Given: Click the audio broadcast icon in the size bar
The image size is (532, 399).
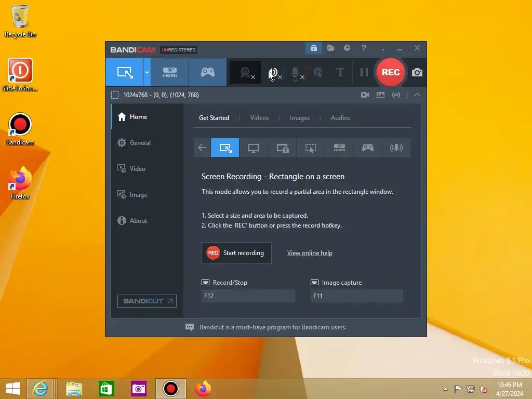Looking at the screenshot, I should [x=396, y=95].
